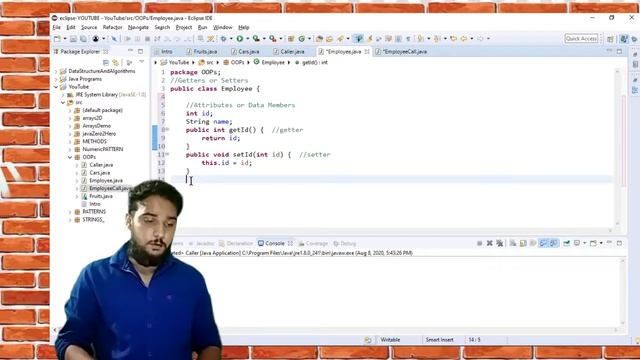Click the Debug perspective icon at top right
The width and height of the screenshot is (640, 360).
634,38
